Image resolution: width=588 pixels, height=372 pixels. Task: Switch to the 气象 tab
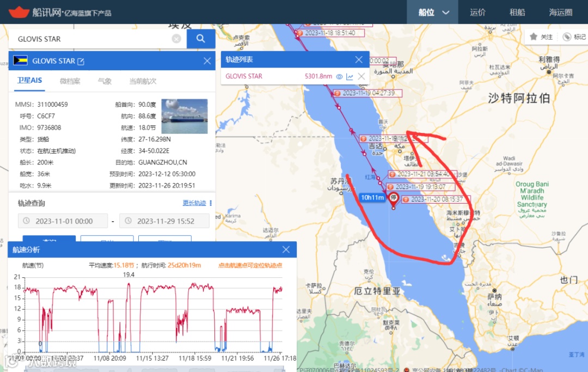[105, 81]
